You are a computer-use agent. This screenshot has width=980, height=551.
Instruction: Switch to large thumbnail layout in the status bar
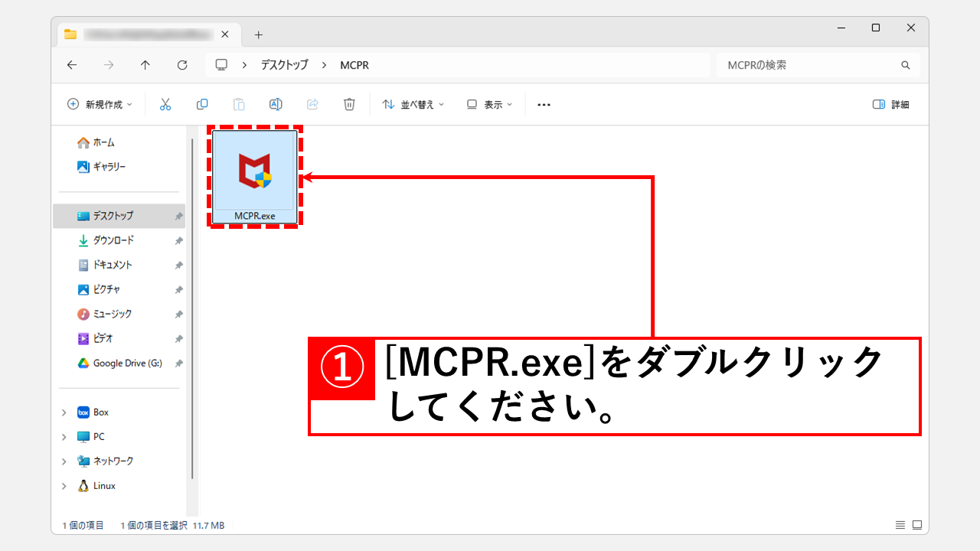916,525
